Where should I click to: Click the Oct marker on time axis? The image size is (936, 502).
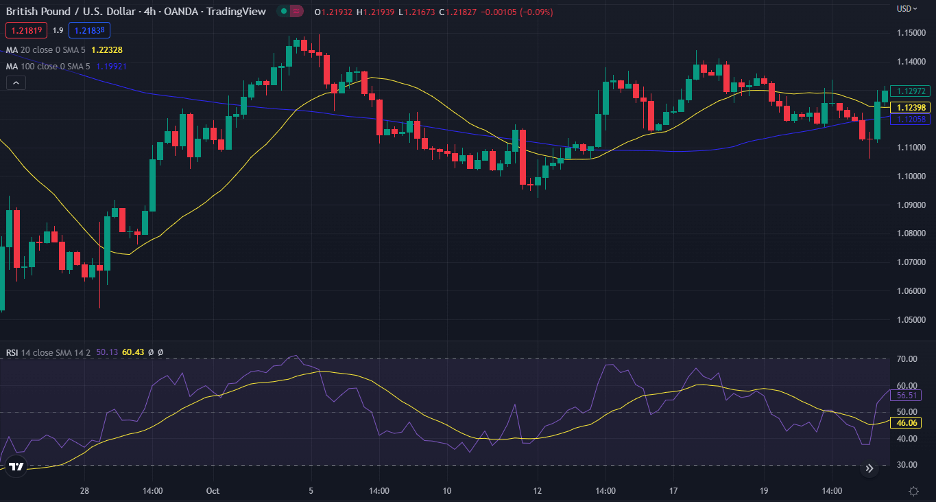tap(211, 491)
